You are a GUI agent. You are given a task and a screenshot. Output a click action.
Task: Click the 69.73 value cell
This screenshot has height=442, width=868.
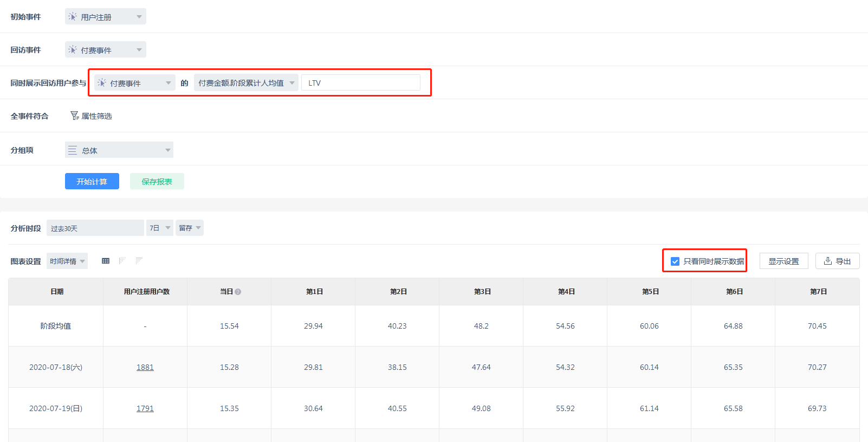[x=818, y=408]
